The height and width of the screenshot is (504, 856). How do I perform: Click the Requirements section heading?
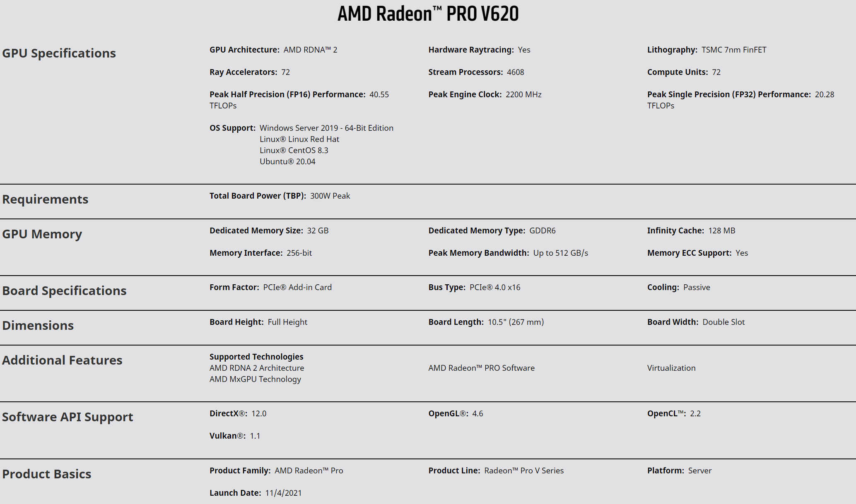pyautogui.click(x=45, y=199)
